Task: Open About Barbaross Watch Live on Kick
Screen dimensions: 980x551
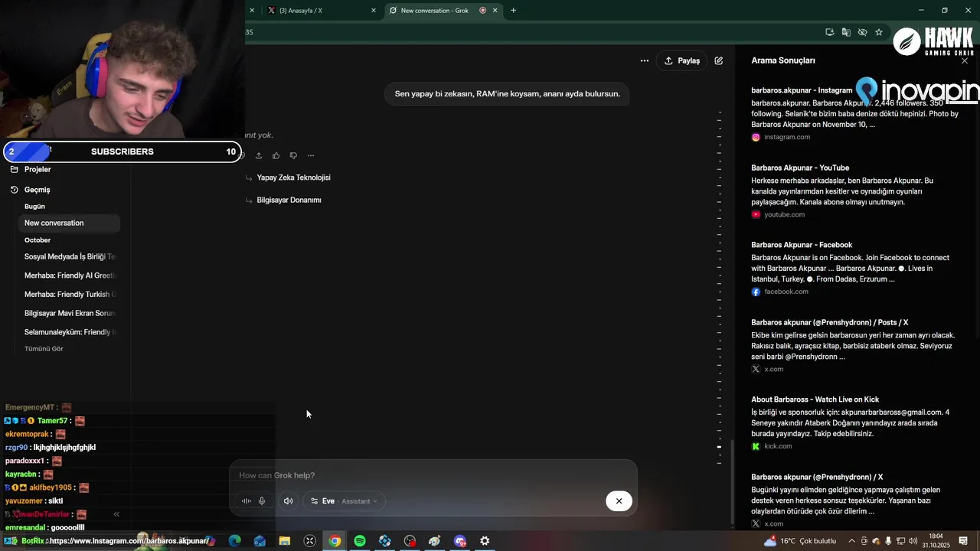Action: pyautogui.click(x=815, y=399)
